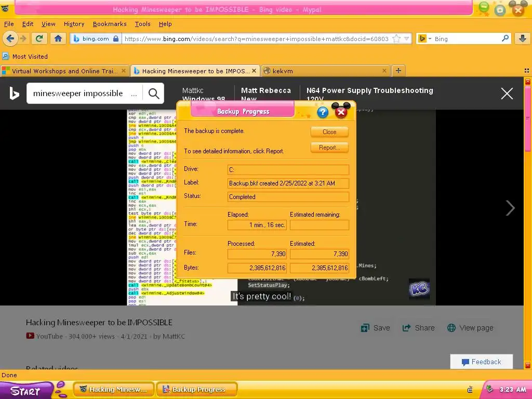This screenshot has height=399, width=532.
Task: Click the padlock icon beside bing.com
Action: click(116, 38)
